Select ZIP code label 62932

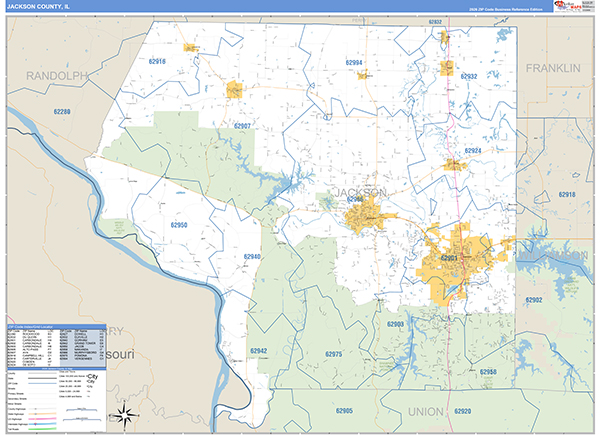tap(469, 77)
